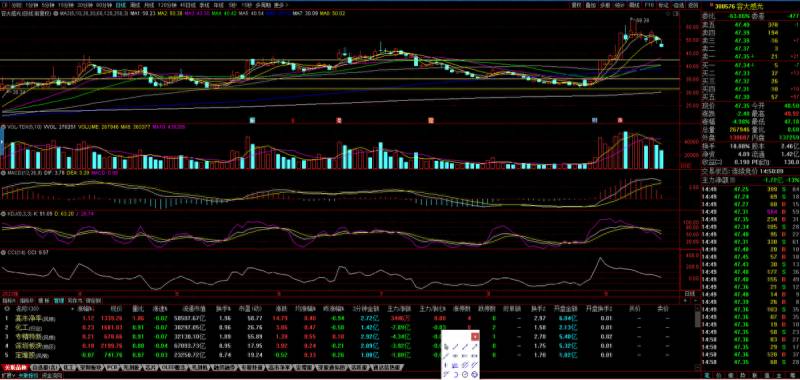Screen dimensions: 800x380
Task: Expand the 更多 periods dropdown
Action: pos(279,5)
